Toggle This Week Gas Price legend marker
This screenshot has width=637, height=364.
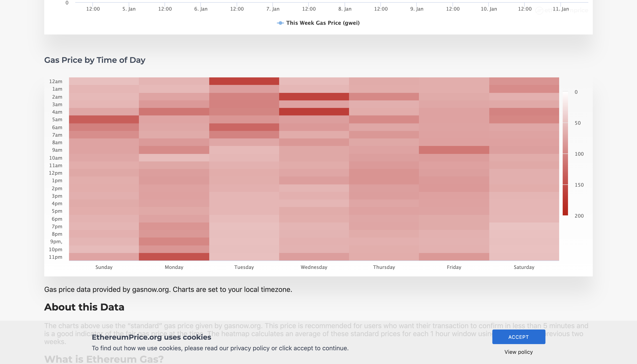[280, 23]
